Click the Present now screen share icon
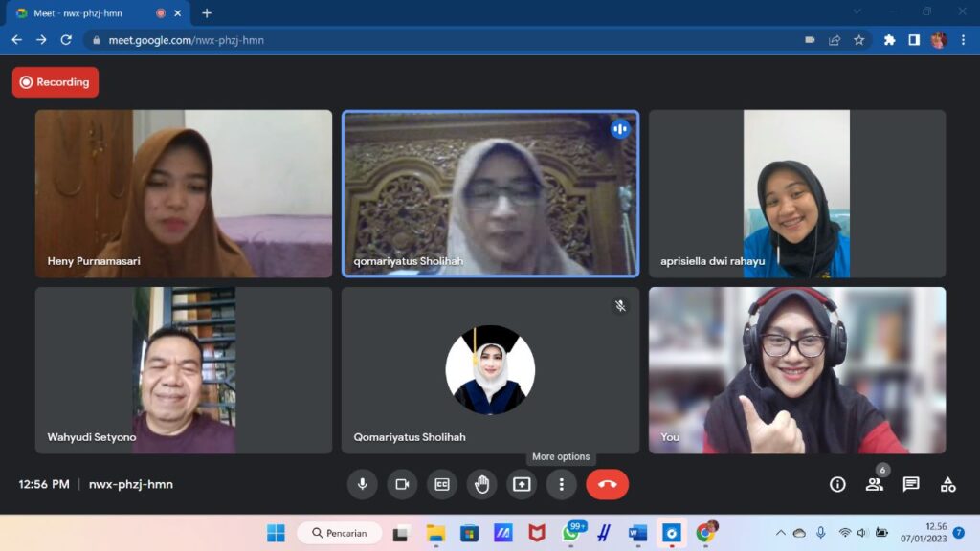 pyautogui.click(x=522, y=484)
